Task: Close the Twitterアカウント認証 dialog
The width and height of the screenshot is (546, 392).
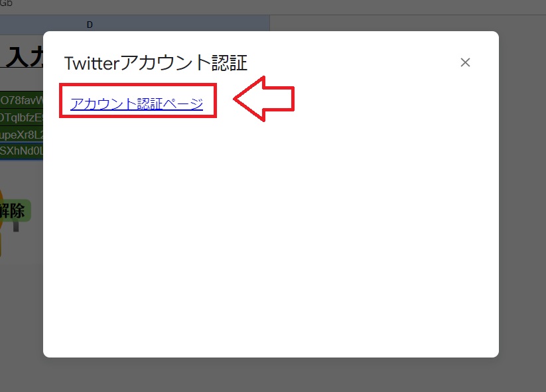Action: coord(465,62)
